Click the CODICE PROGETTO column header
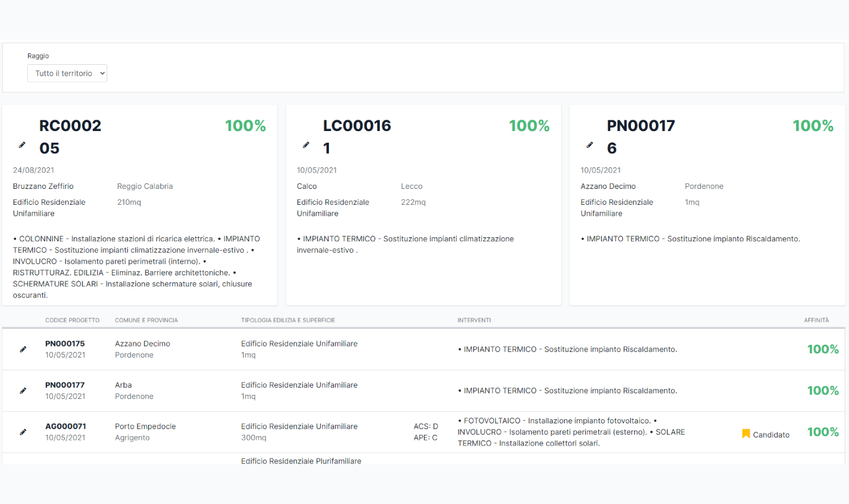 click(72, 320)
